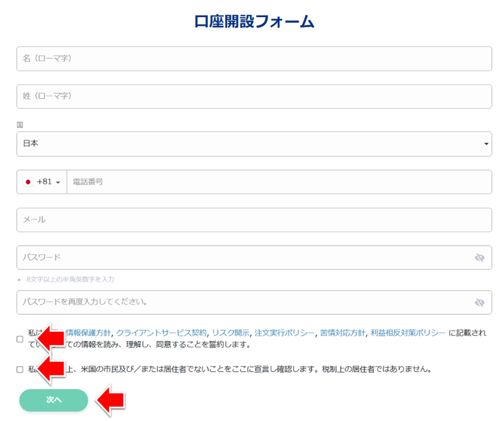Show password in the パスワード field

point(479,258)
